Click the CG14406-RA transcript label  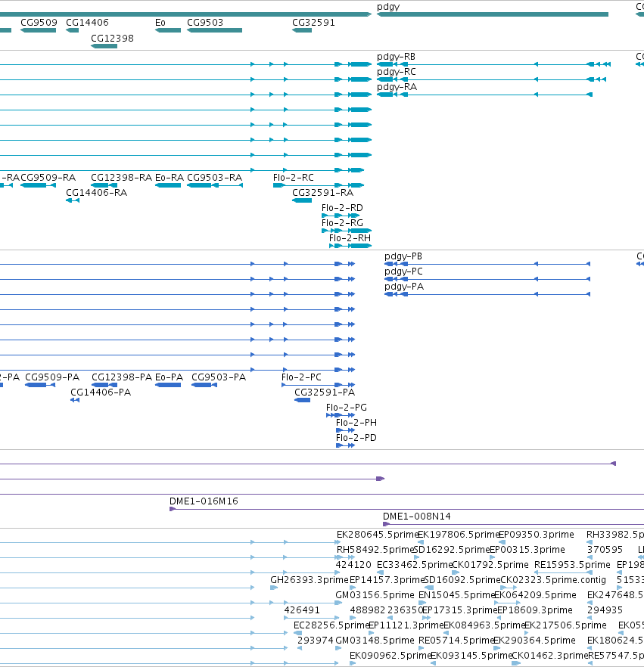coord(97,193)
